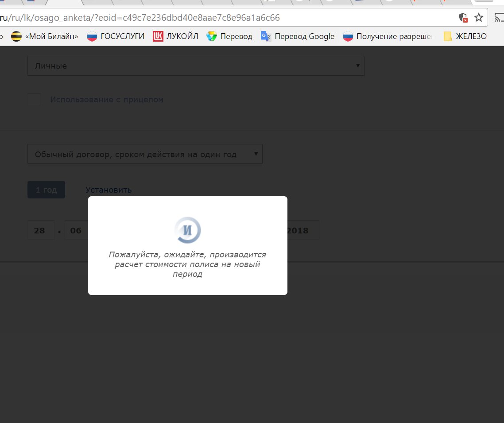Open the ЛУКОЙЛ bookmark
The image size is (504, 423).
point(175,36)
